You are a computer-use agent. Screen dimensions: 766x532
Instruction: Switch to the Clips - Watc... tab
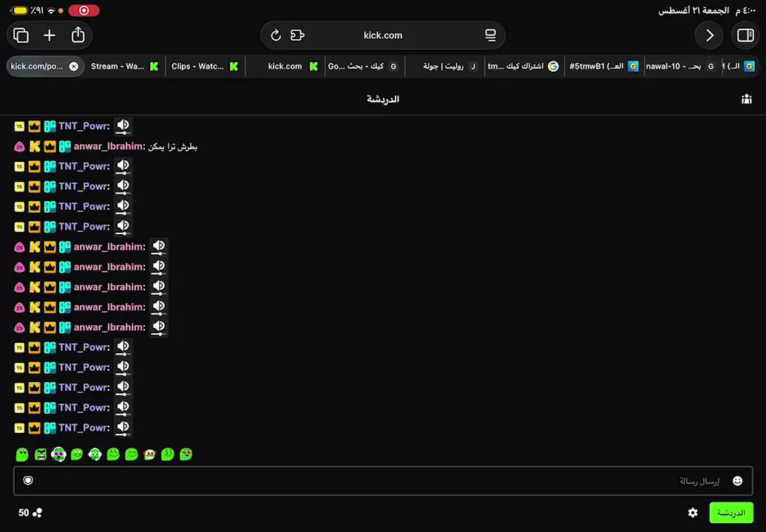pos(205,66)
